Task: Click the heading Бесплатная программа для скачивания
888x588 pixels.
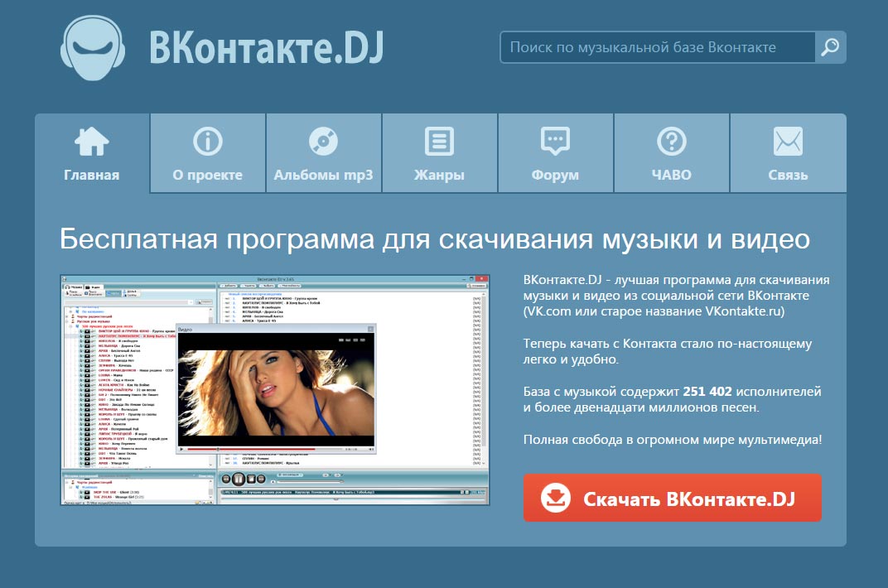Action: (435, 239)
